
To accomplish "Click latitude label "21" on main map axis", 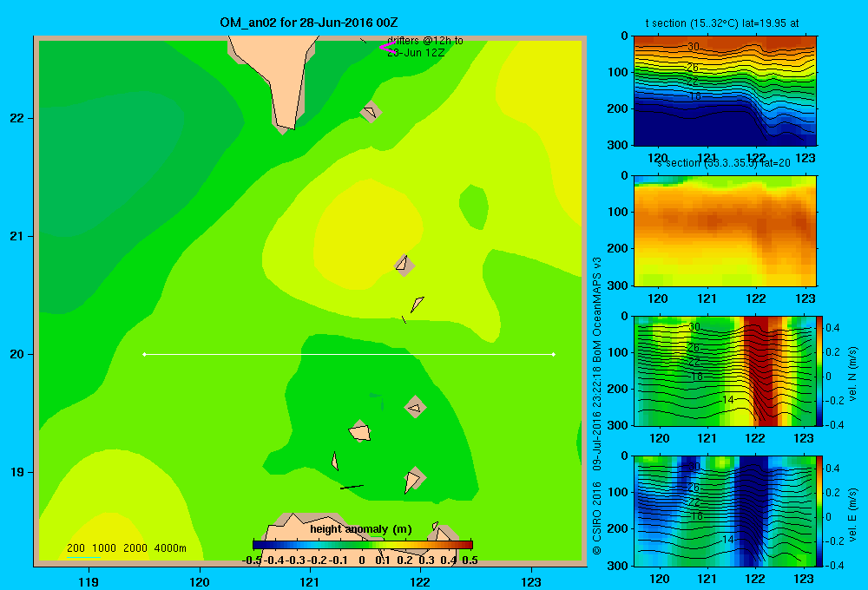I will tap(17, 236).
